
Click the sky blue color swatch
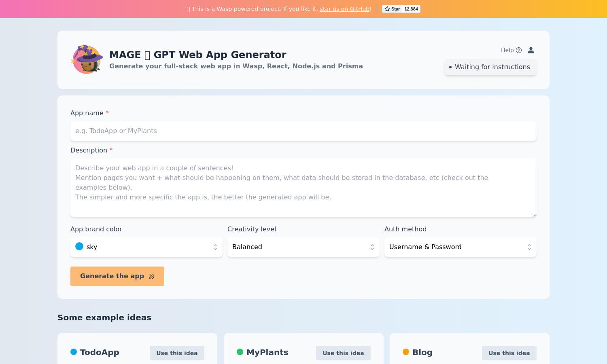coord(79,246)
